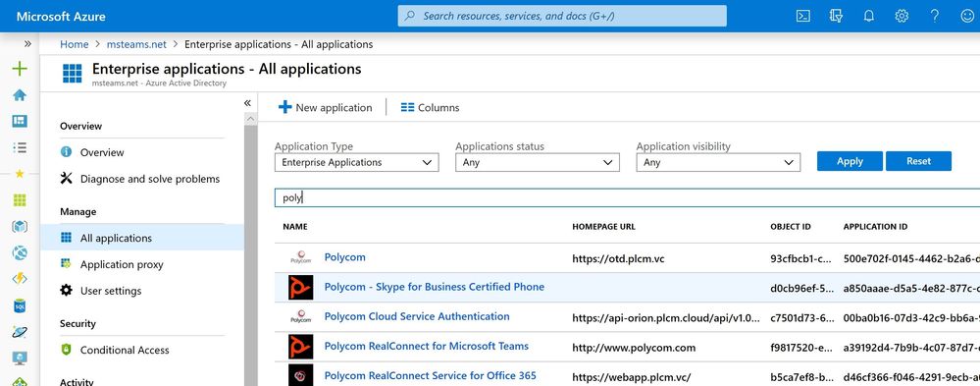
Task: Open SQL databases sidebar icon
Action: pyautogui.click(x=20, y=305)
